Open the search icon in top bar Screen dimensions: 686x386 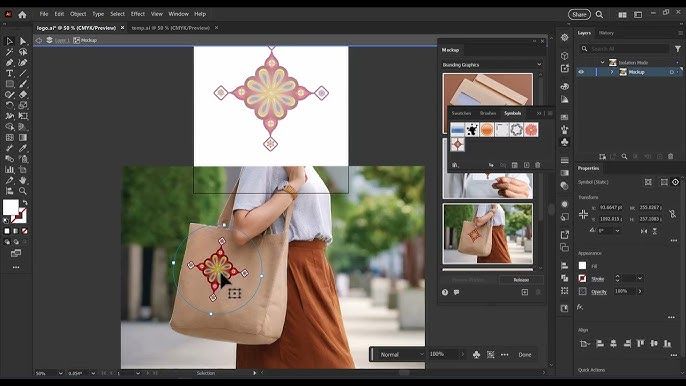point(599,14)
